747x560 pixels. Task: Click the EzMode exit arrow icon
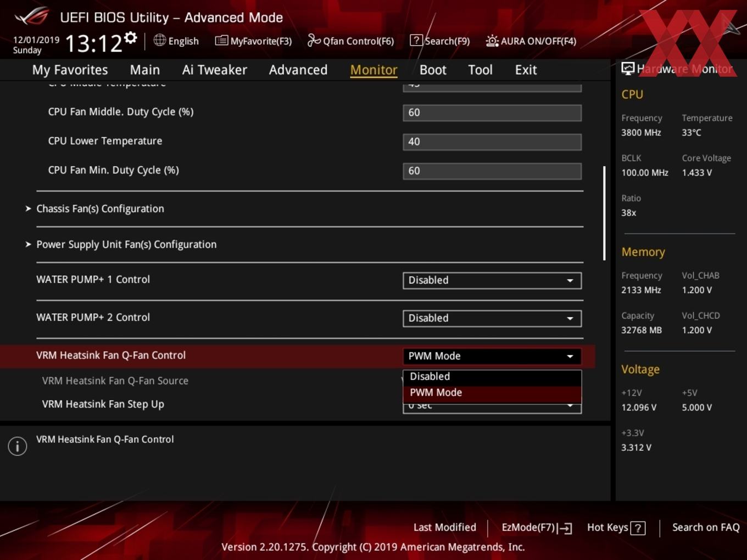pyautogui.click(x=565, y=528)
